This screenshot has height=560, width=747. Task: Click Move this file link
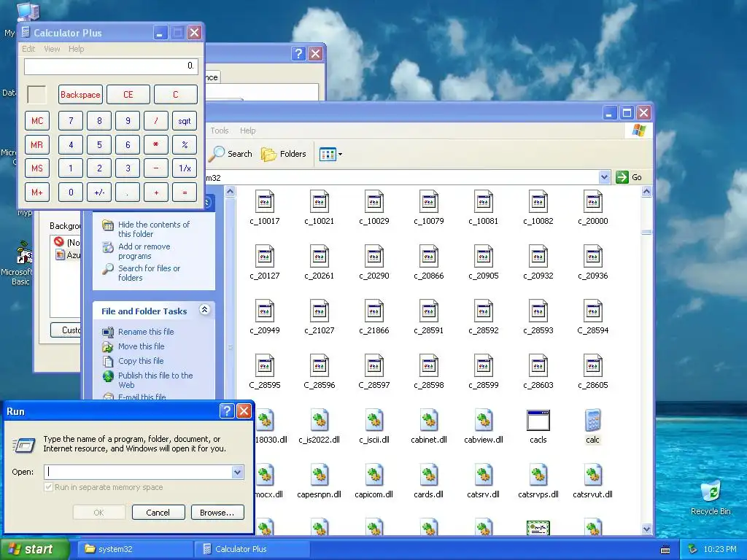point(141,346)
